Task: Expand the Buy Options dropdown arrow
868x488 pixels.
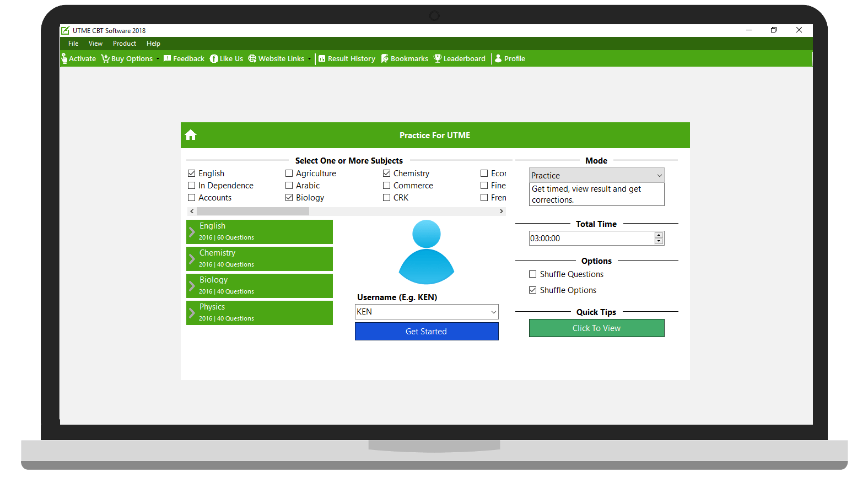Action: pos(158,59)
